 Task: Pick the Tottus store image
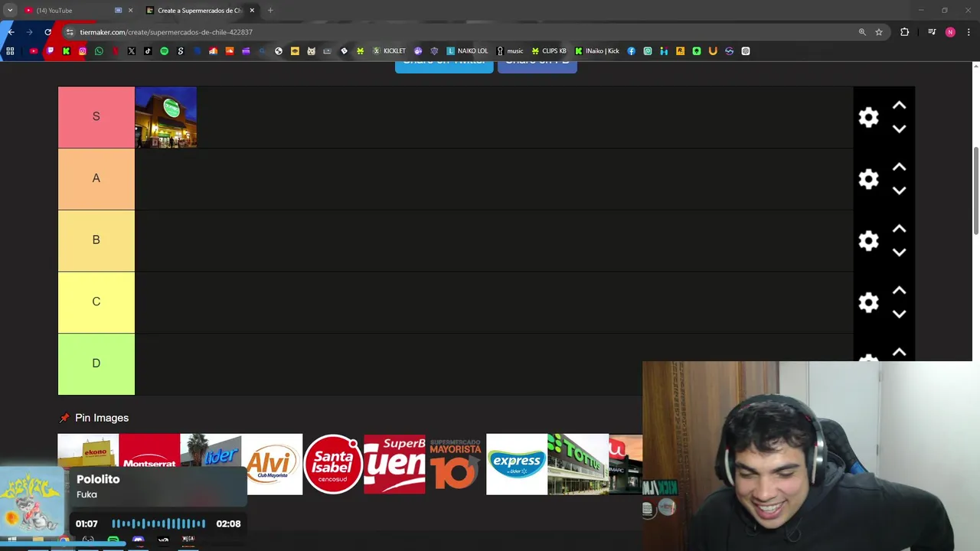[578, 465]
